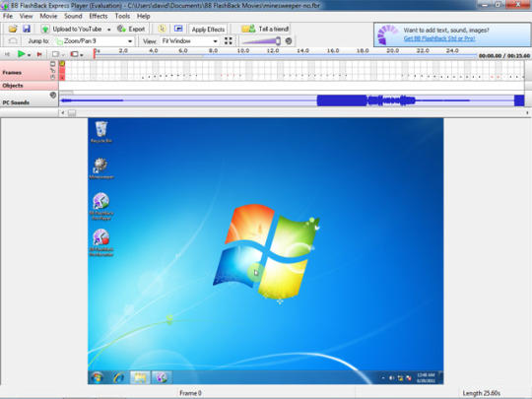532x399 pixels.
Task: Click the Tell a friend button
Action: (x=265, y=30)
